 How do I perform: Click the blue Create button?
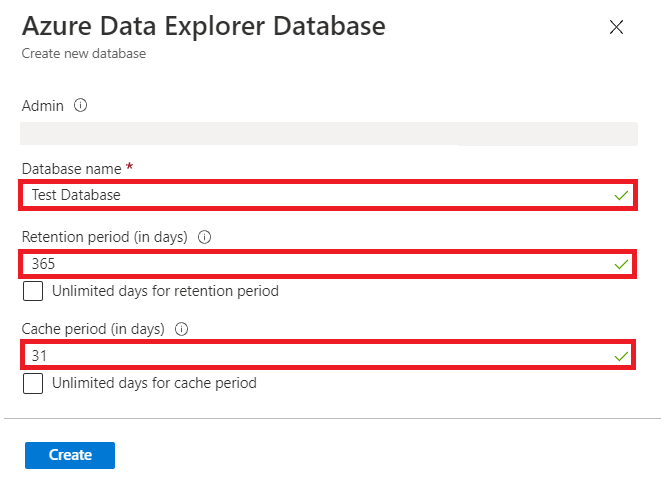70,455
